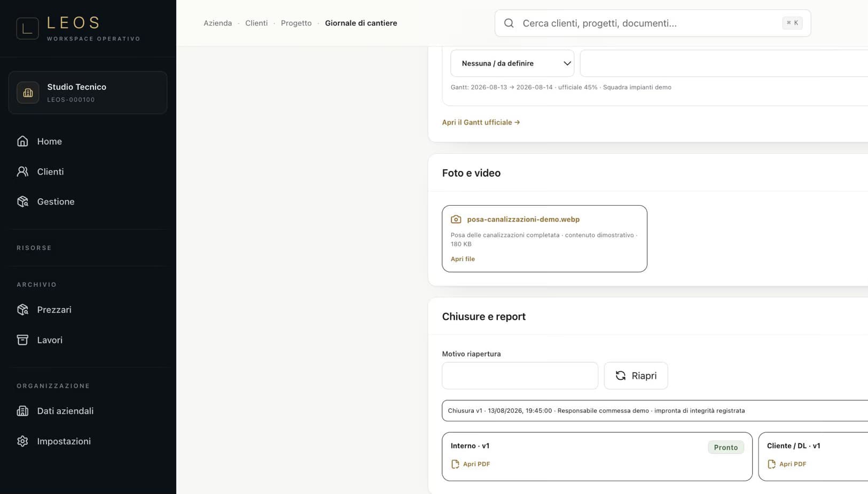Click Azienda breadcrumb
Viewport: 868px width, 494px height.
[217, 23]
